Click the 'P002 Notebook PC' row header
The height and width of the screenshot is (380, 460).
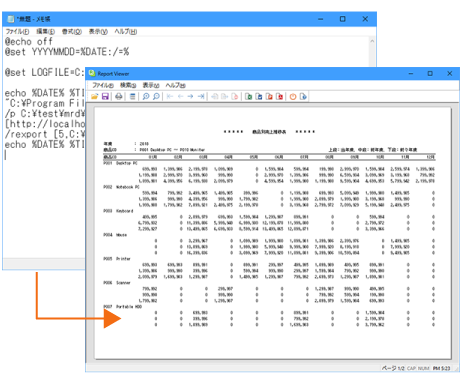pyautogui.click(x=121, y=187)
